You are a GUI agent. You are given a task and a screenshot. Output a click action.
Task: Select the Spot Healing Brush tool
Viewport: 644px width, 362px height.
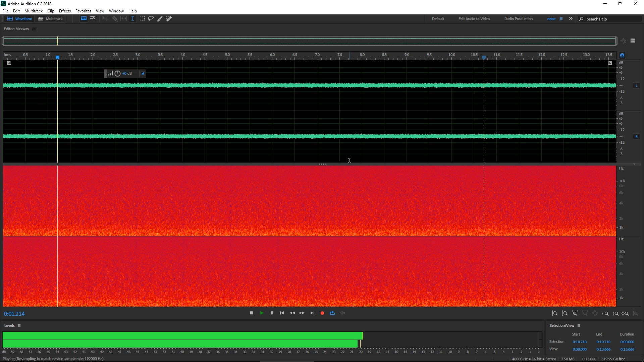(169, 19)
